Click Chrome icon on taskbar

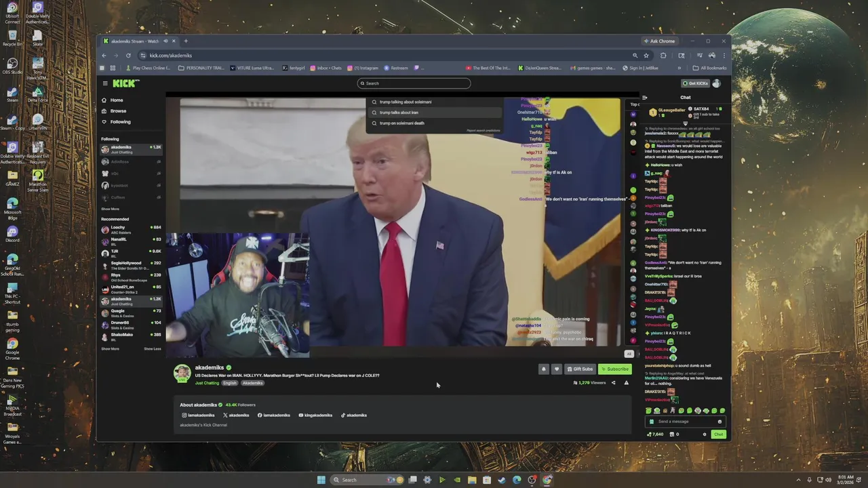coord(547,480)
